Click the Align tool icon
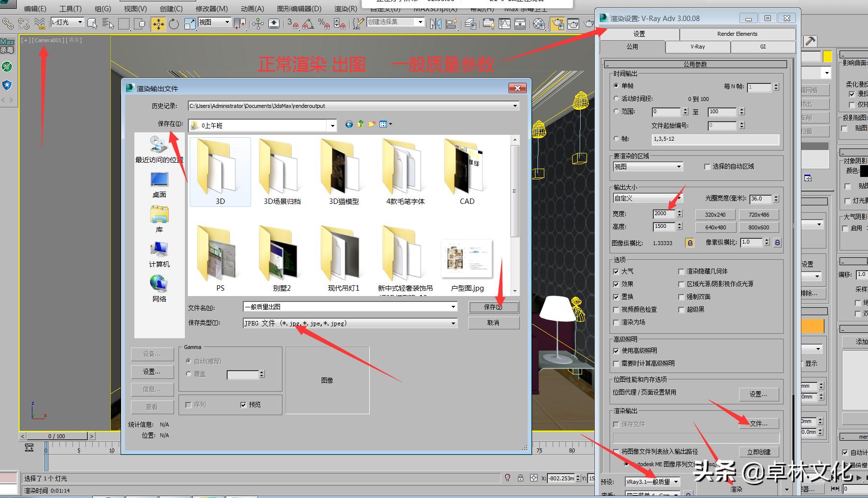Viewport: 868px width, 498px height. [x=452, y=23]
